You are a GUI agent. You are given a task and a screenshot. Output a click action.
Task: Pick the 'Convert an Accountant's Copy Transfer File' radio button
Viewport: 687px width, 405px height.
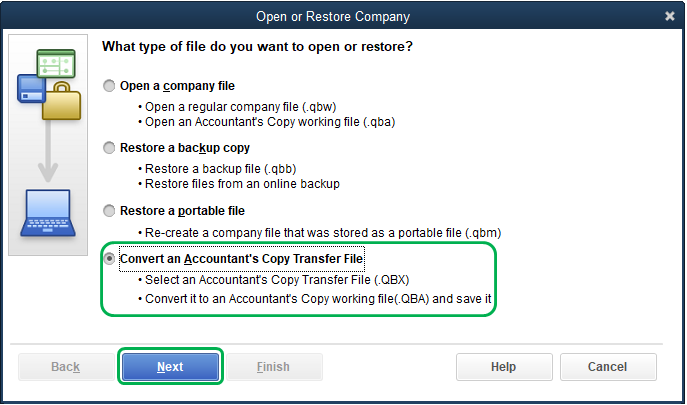pyautogui.click(x=110, y=257)
